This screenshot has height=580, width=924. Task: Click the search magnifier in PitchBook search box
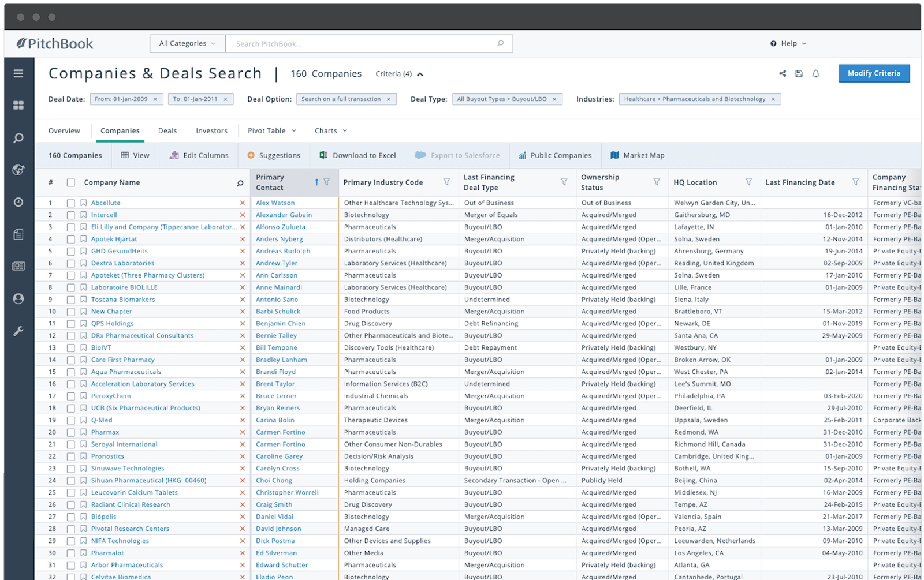coord(501,43)
